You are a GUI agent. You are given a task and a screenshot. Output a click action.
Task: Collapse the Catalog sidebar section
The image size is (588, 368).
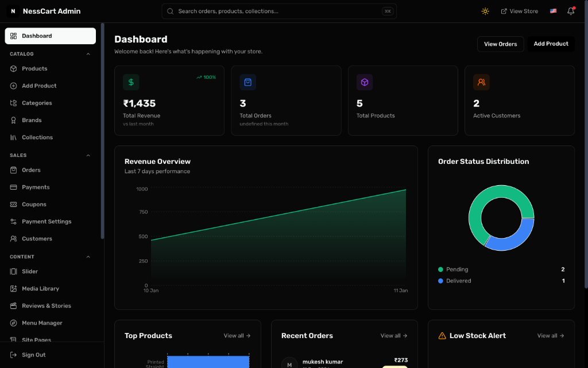88,54
